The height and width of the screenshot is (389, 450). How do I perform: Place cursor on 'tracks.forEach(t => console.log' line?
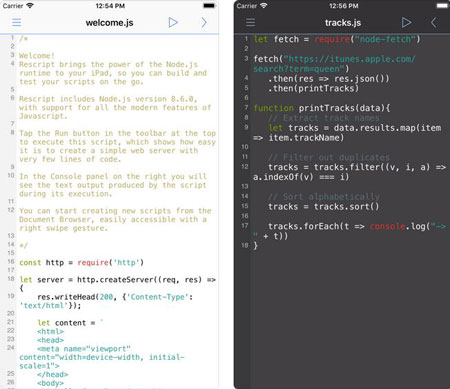[x=357, y=226]
